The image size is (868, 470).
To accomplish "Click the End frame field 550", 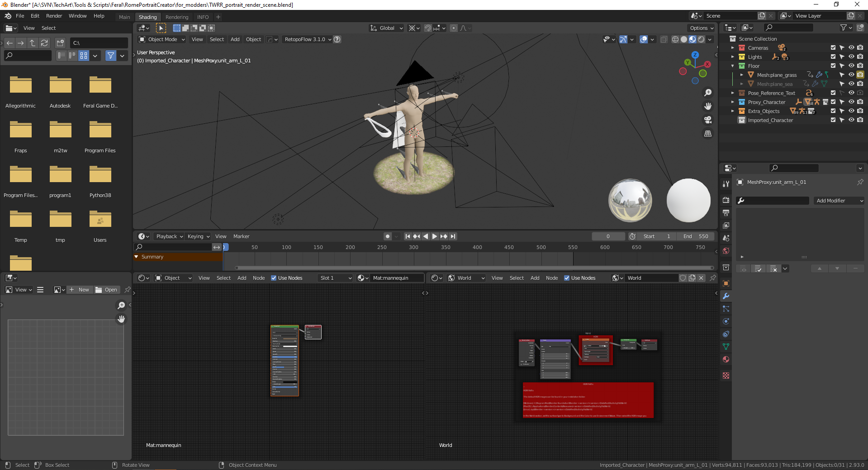I will [696, 236].
